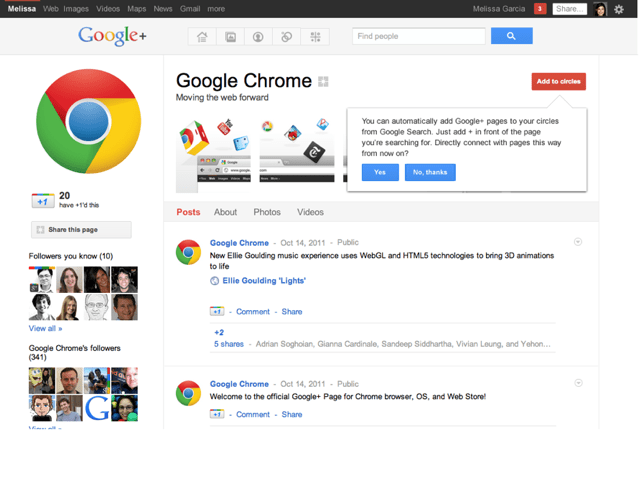Click Share on the Ellie Goulding post
The width and height of the screenshot is (639, 481).
point(292,311)
